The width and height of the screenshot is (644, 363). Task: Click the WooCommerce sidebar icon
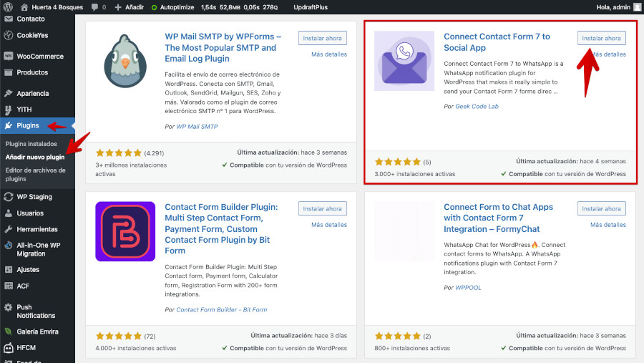(x=8, y=57)
